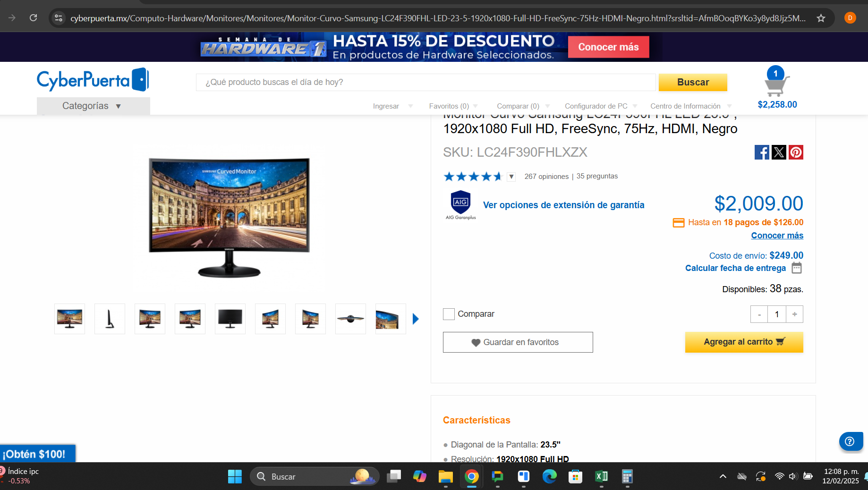Open 267 opiniones reviews link
Screen dimensions: 868x490
[546, 177]
